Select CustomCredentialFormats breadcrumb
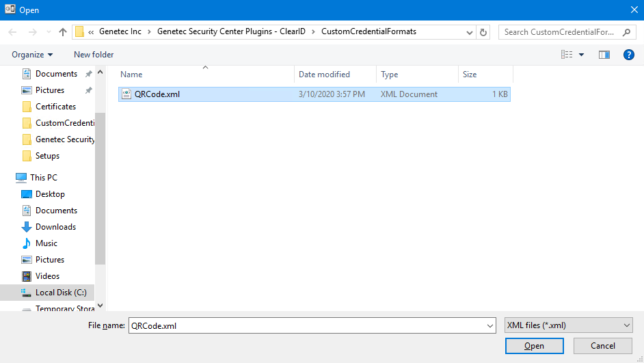This screenshot has width=644, height=363. (368, 31)
